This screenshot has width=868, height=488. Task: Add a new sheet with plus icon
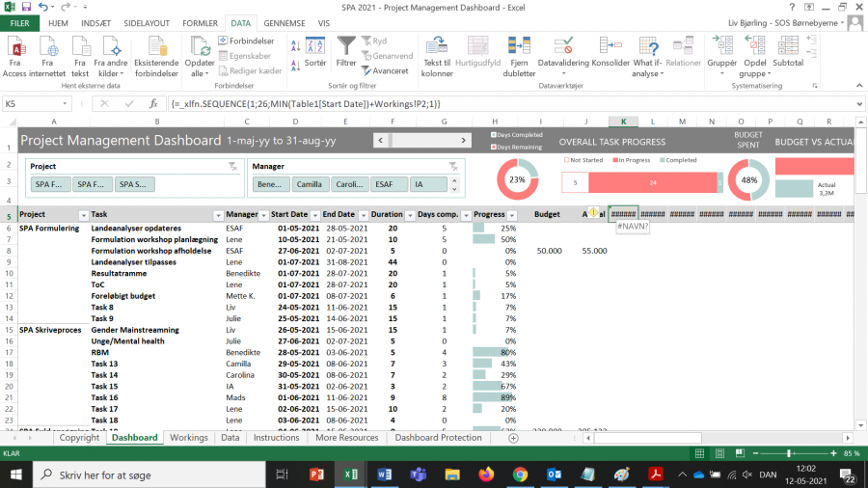(514, 438)
